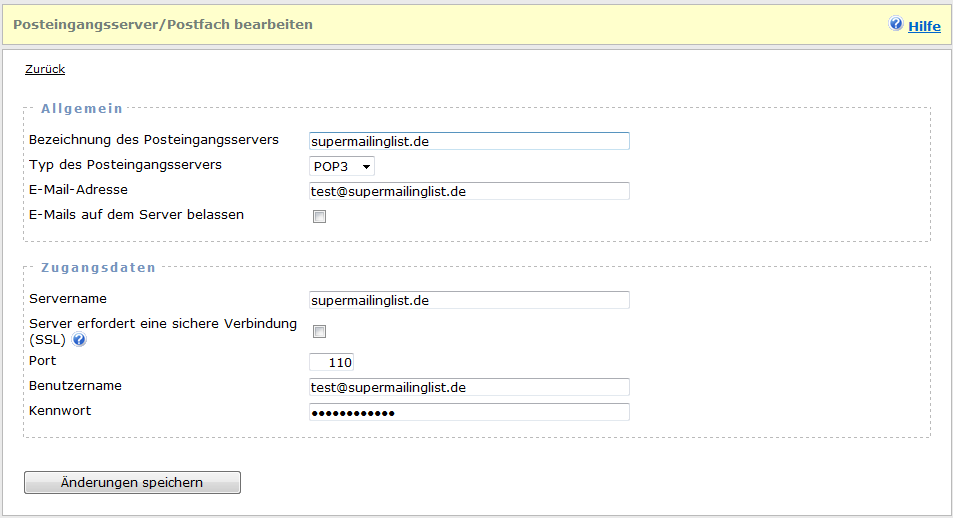The width and height of the screenshot is (953, 518).
Task: Focus the Benutzername input field
Action: [x=469, y=387]
